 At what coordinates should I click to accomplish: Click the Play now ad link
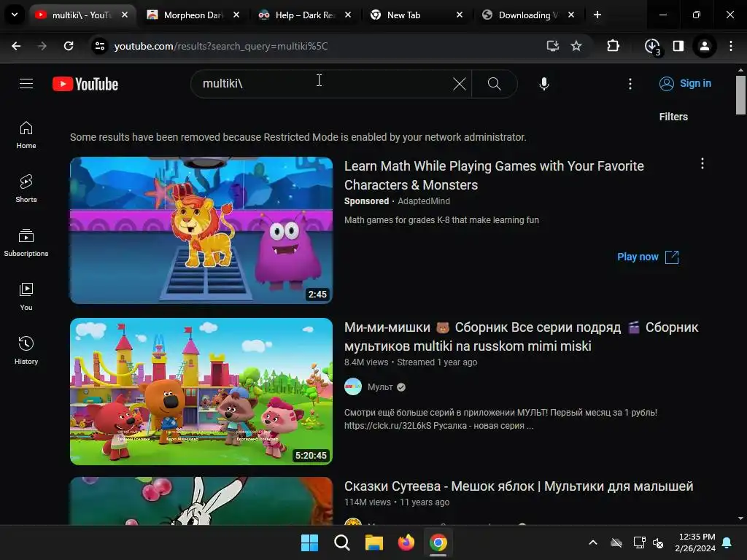(648, 257)
